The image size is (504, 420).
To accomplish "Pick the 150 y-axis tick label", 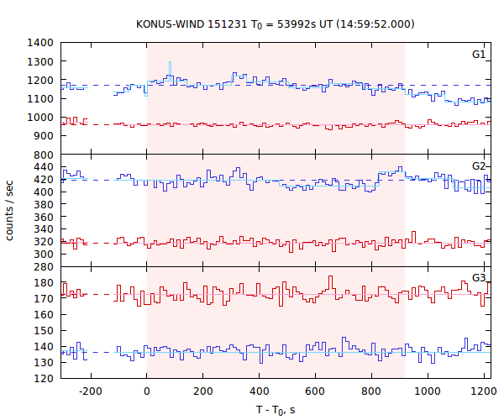I will tap(44, 331).
